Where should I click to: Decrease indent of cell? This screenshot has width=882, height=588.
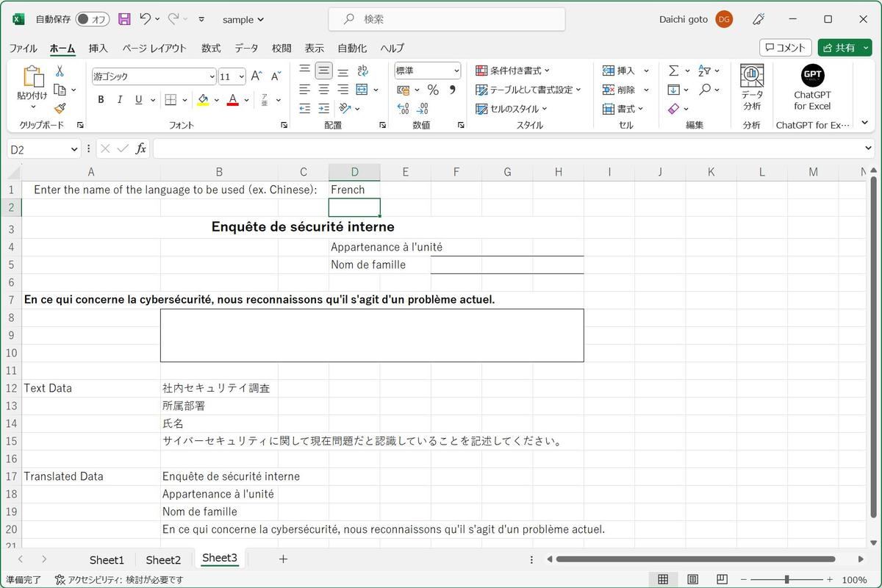pyautogui.click(x=304, y=108)
